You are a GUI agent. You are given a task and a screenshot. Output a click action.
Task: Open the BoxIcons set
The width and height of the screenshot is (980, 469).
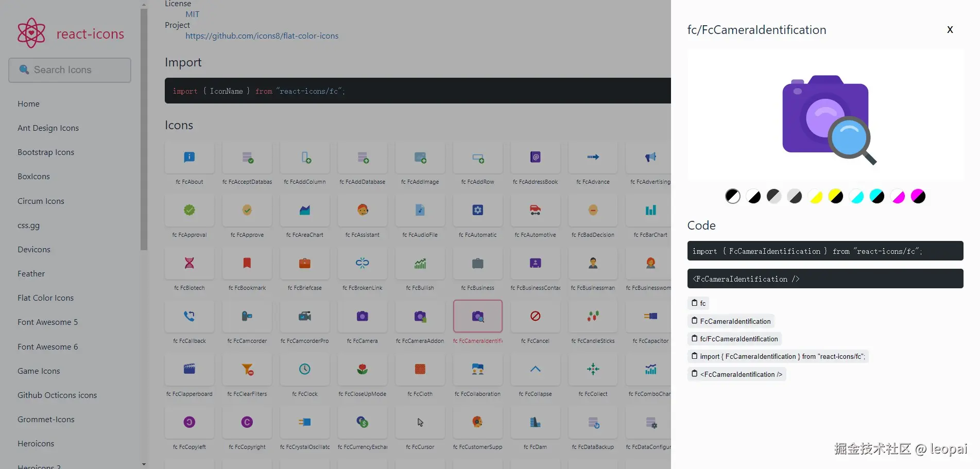point(33,177)
